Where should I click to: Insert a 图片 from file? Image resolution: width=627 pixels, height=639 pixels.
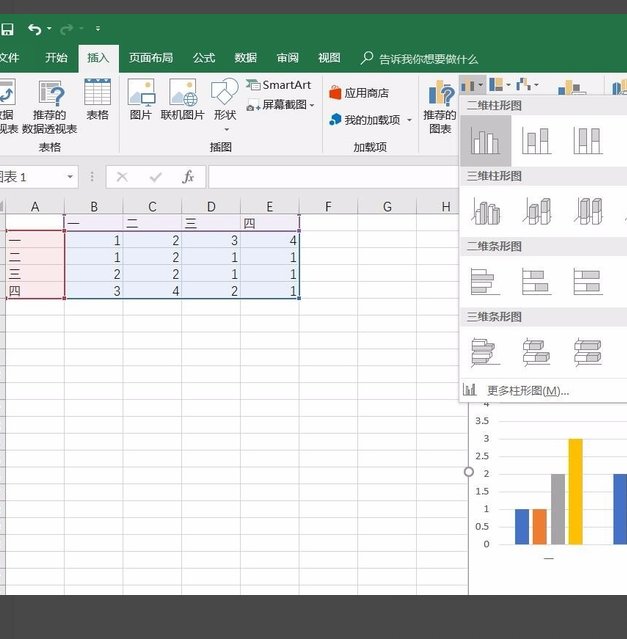(x=141, y=100)
